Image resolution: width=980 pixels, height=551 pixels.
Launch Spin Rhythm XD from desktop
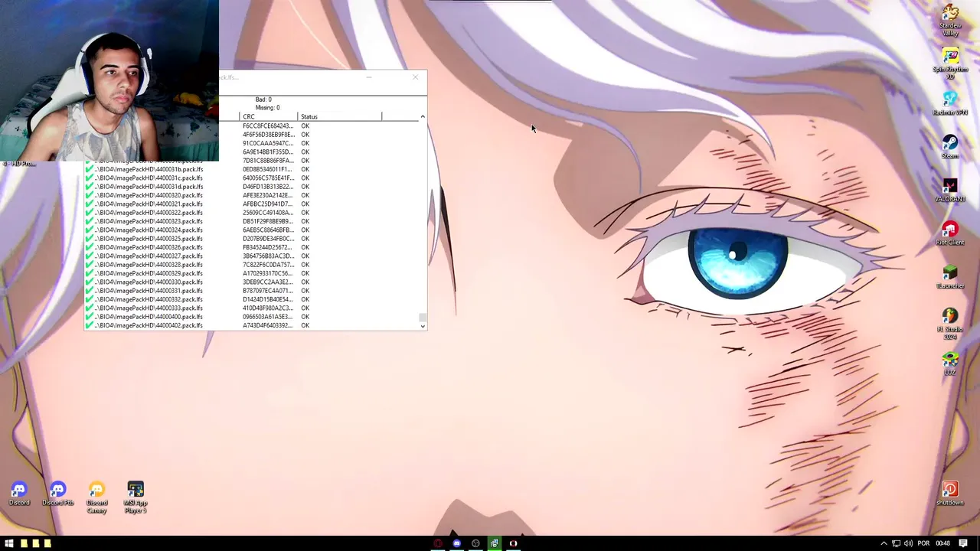[x=950, y=64]
